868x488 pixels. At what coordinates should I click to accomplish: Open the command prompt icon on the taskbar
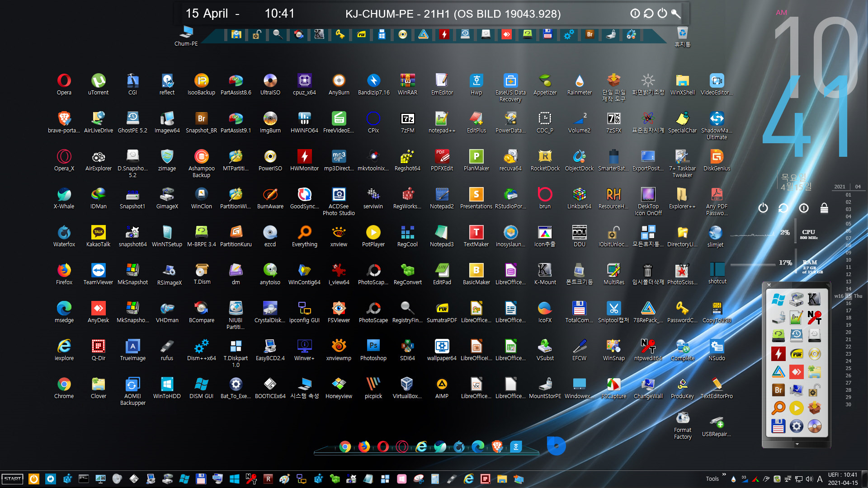[x=84, y=479]
